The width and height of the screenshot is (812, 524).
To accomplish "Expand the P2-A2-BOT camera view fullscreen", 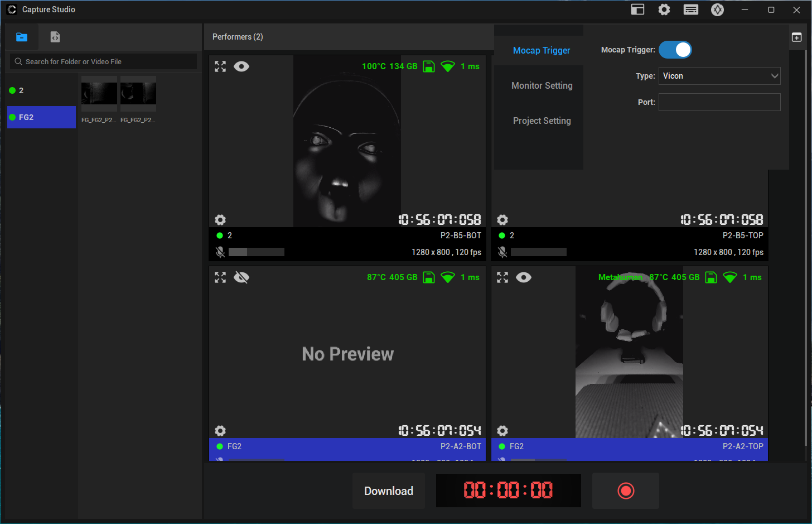I will 220,277.
